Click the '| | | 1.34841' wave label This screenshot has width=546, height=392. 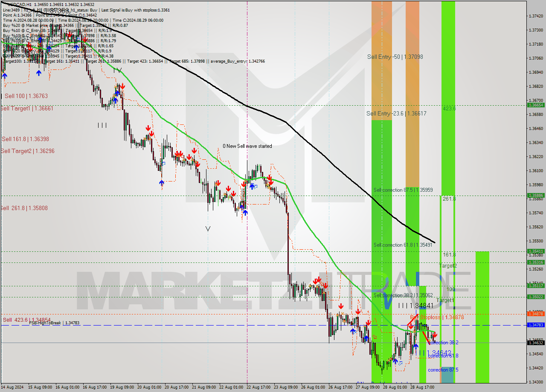(x=416, y=306)
